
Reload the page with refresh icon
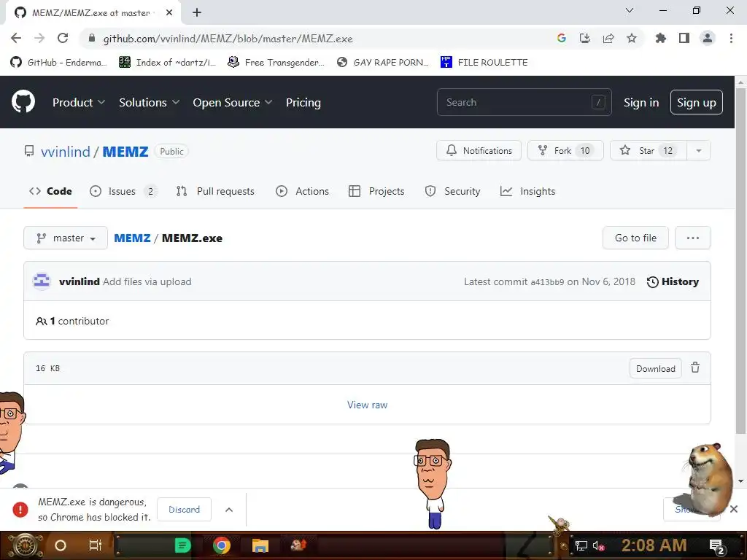63,38
